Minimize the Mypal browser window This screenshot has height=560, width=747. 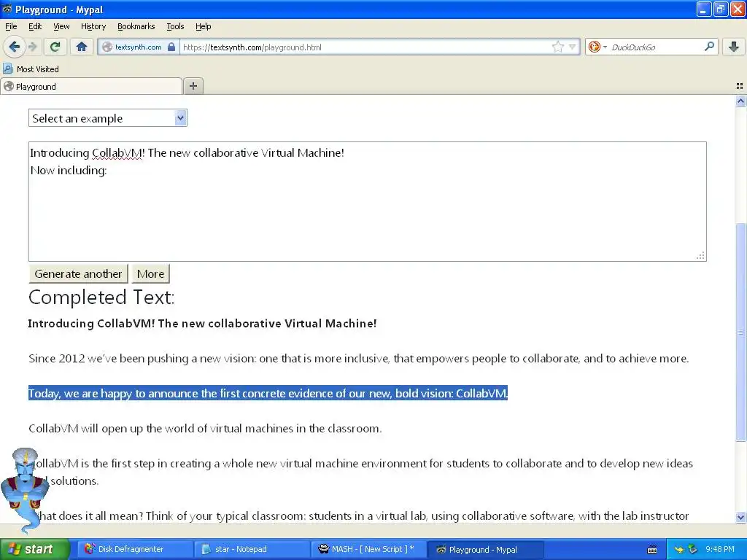[x=704, y=9]
